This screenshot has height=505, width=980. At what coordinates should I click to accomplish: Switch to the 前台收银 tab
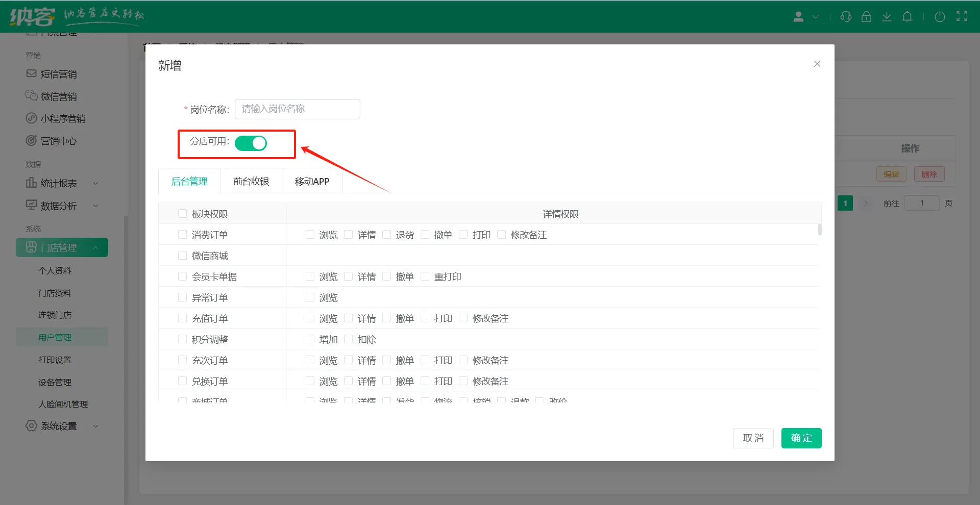[x=251, y=182]
